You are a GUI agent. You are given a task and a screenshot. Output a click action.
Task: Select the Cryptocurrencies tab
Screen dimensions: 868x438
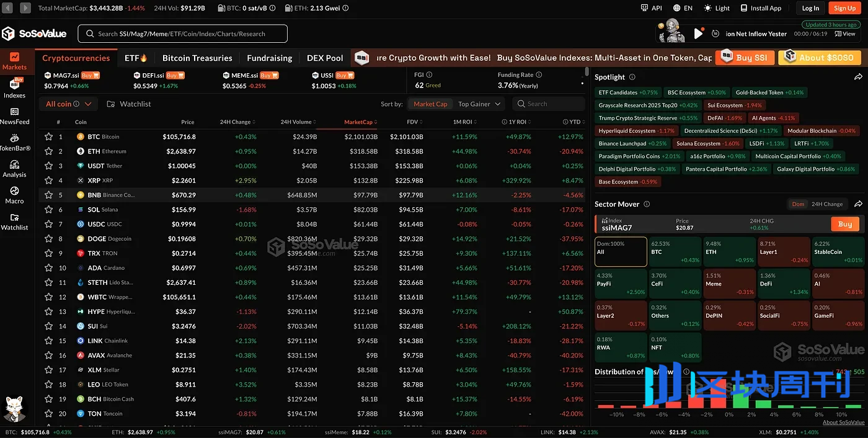76,58
